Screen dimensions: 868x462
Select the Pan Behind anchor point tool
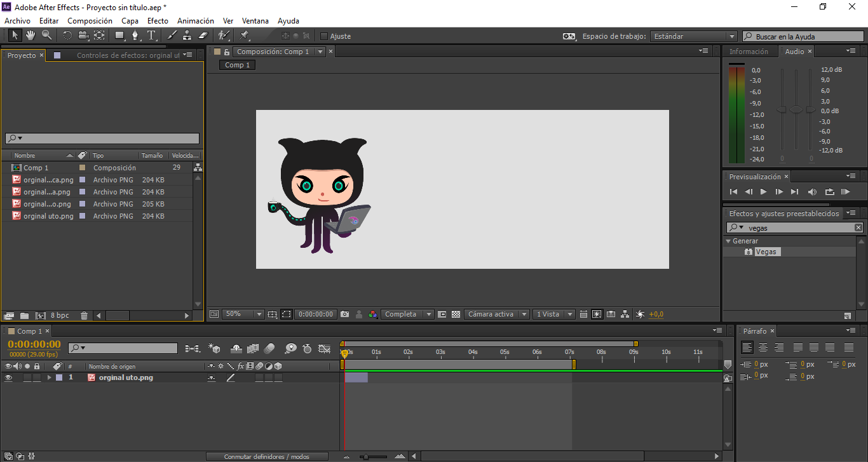click(x=99, y=36)
